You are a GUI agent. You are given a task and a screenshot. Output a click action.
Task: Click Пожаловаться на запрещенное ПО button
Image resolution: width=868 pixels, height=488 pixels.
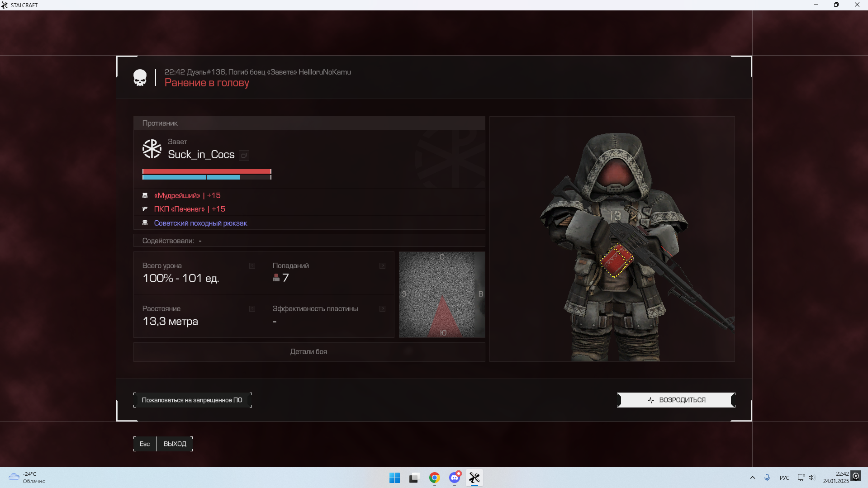click(x=192, y=400)
